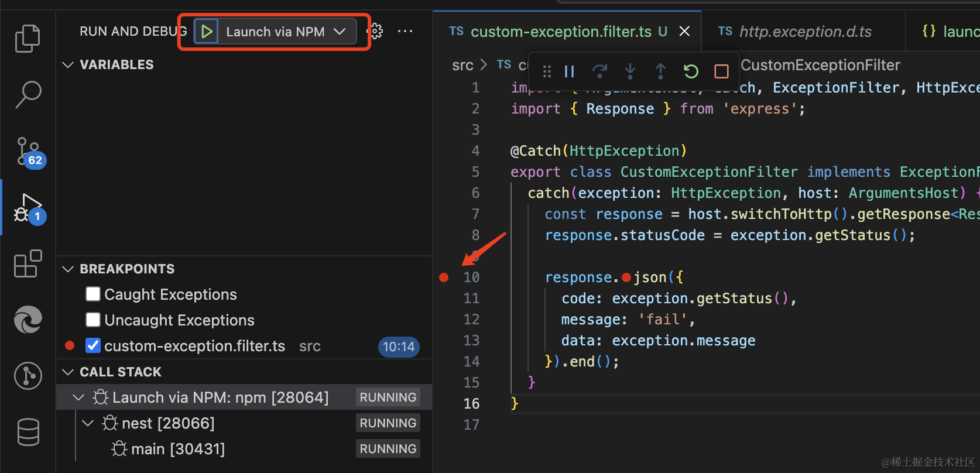Open launch.json via gear icon

tap(376, 32)
